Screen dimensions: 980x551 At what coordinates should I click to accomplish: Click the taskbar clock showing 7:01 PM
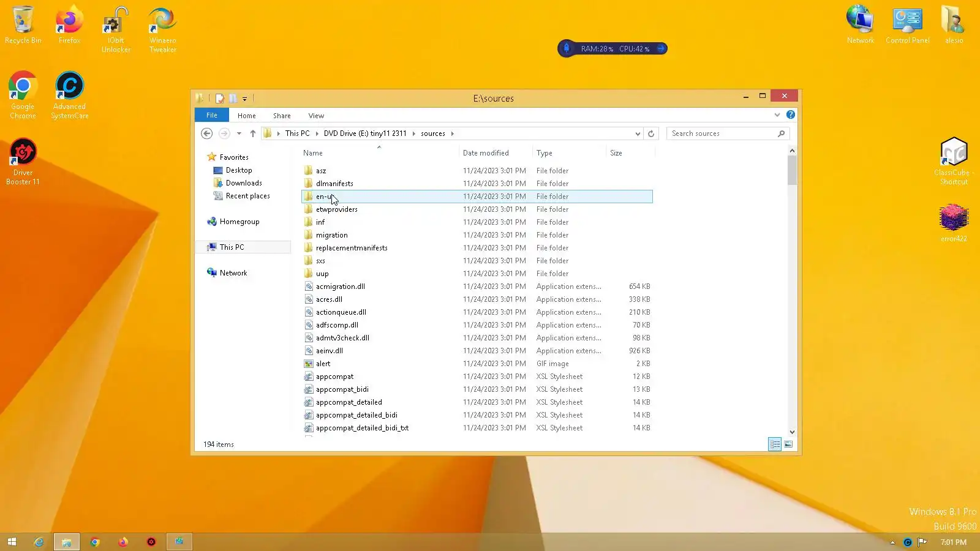point(954,542)
